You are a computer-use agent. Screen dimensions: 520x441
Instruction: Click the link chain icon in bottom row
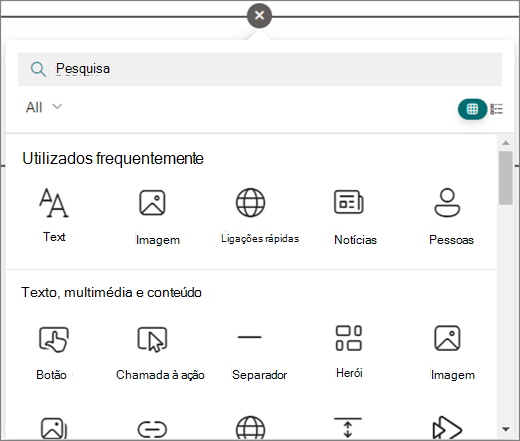coord(152,429)
